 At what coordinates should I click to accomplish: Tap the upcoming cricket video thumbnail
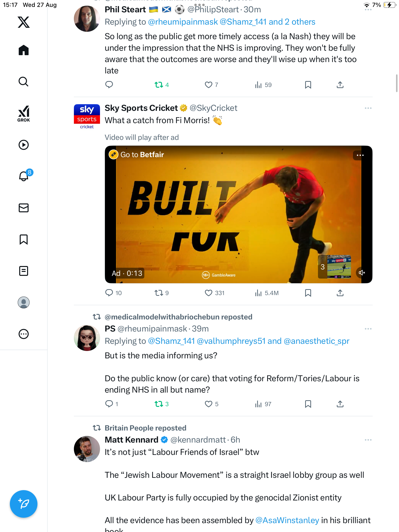[339, 267]
